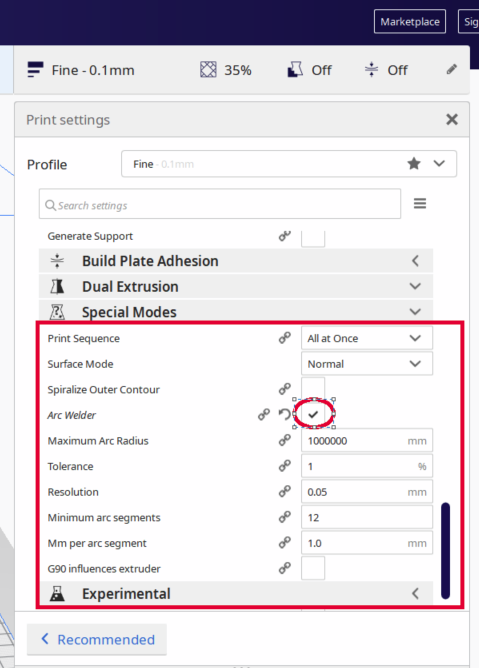Image resolution: width=479 pixels, height=668 pixels.
Task: Uncheck the Arc Welder checkbox
Action: (313, 414)
